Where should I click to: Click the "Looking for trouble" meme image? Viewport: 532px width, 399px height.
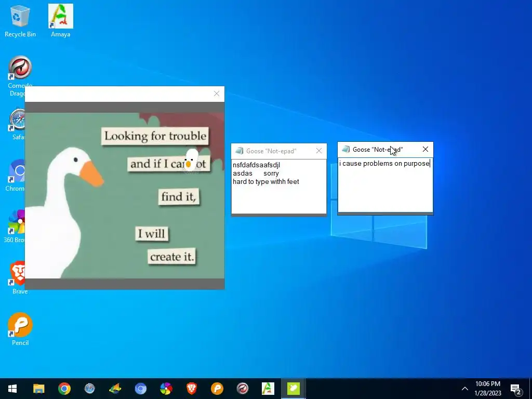coord(125,195)
